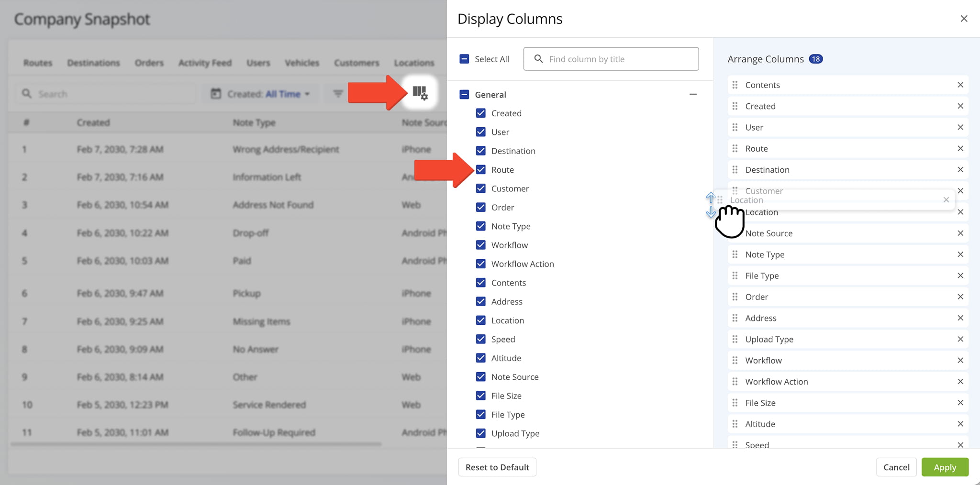Remove Workflow Action from Arrange Columns
Image resolution: width=980 pixels, height=485 pixels.
point(960,382)
